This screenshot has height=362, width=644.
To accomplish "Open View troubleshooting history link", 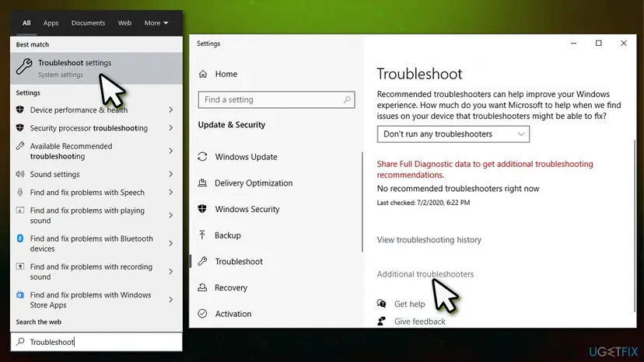I will (429, 240).
